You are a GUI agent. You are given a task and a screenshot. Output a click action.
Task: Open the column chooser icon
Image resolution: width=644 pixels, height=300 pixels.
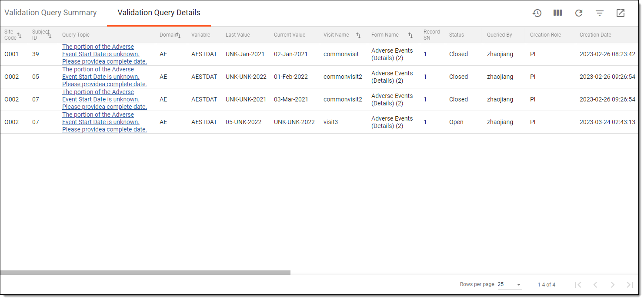pyautogui.click(x=558, y=13)
